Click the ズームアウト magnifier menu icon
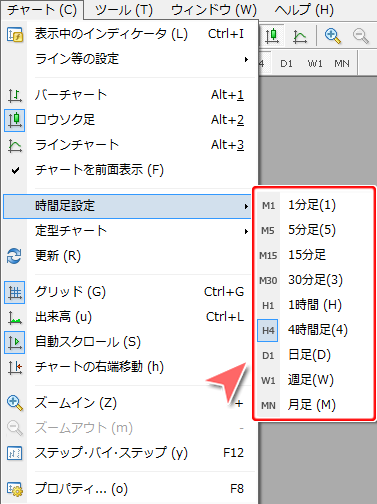 click(15, 429)
